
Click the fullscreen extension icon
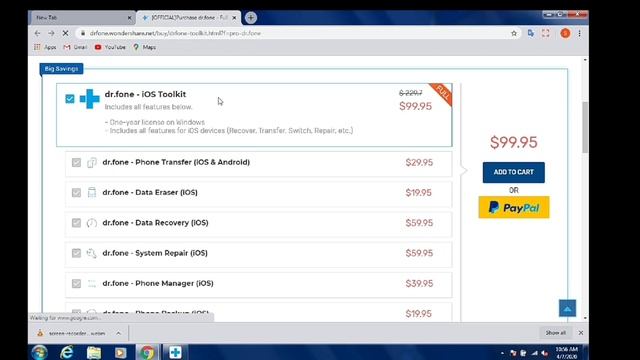coord(546,33)
